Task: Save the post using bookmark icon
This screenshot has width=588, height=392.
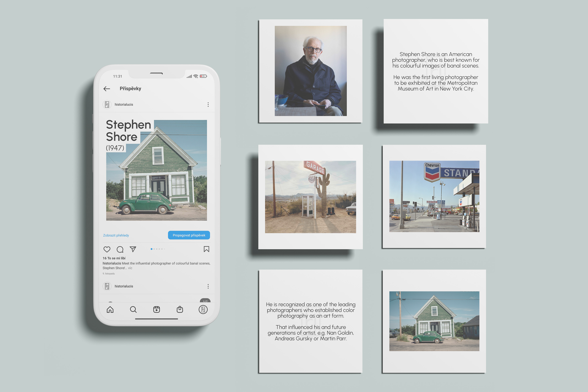Action: point(206,249)
